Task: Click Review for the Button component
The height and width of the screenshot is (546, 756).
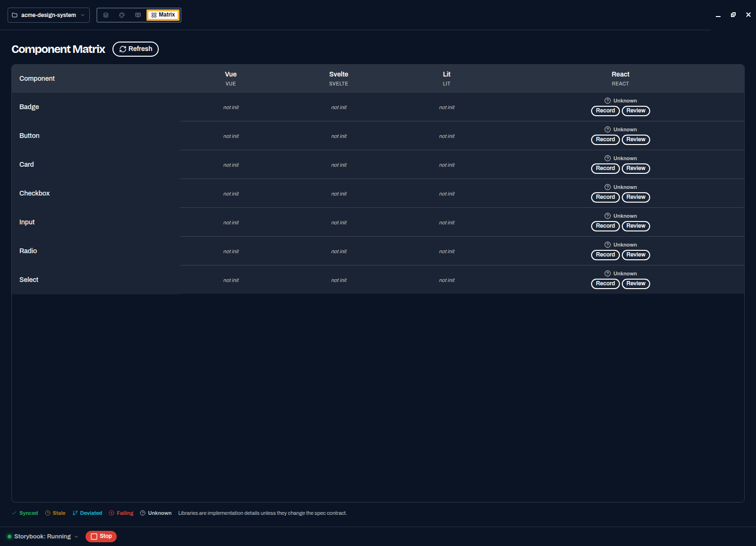Action: pos(636,140)
